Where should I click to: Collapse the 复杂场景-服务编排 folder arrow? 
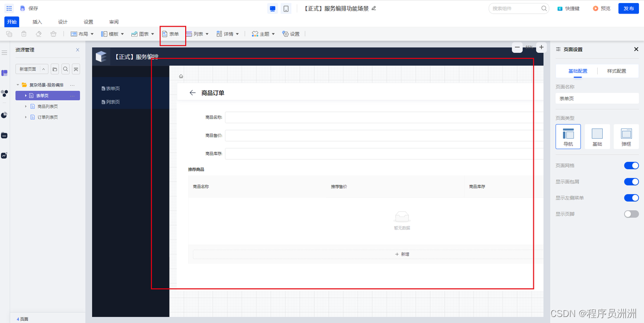click(18, 85)
